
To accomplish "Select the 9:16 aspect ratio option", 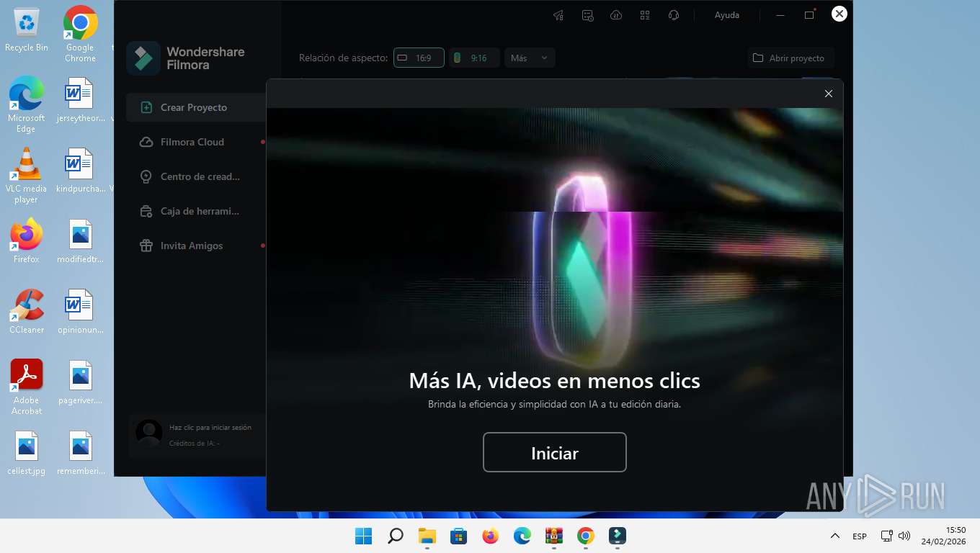I will (x=474, y=58).
